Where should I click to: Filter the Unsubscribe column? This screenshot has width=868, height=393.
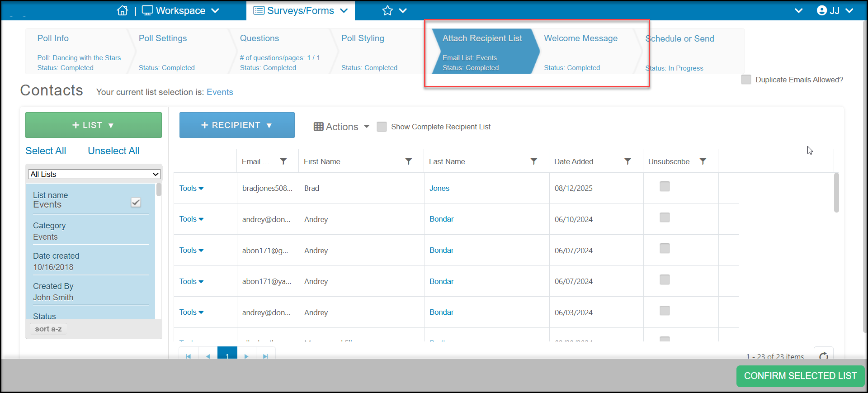(x=703, y=161)
